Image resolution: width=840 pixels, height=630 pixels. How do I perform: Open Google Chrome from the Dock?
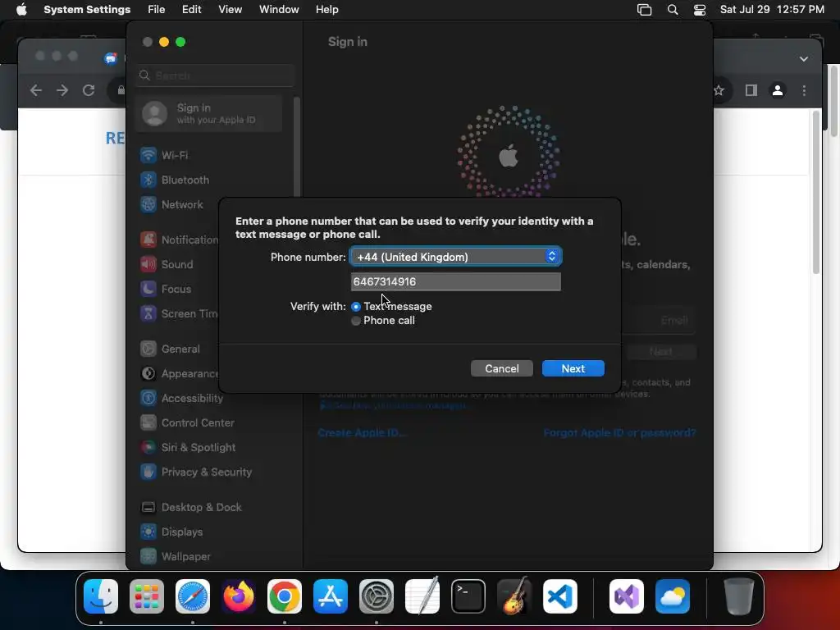285,596
